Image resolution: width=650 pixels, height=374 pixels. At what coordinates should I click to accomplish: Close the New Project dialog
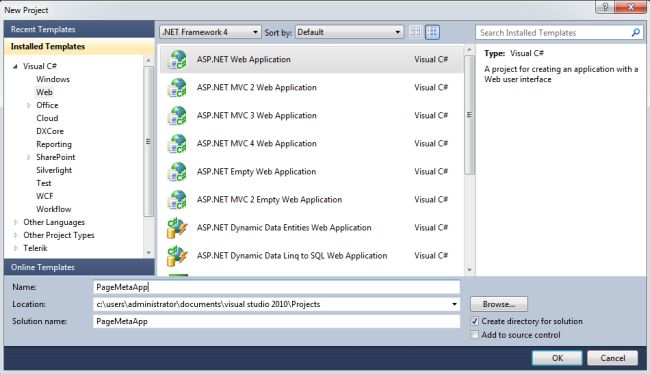pos(631,7)
